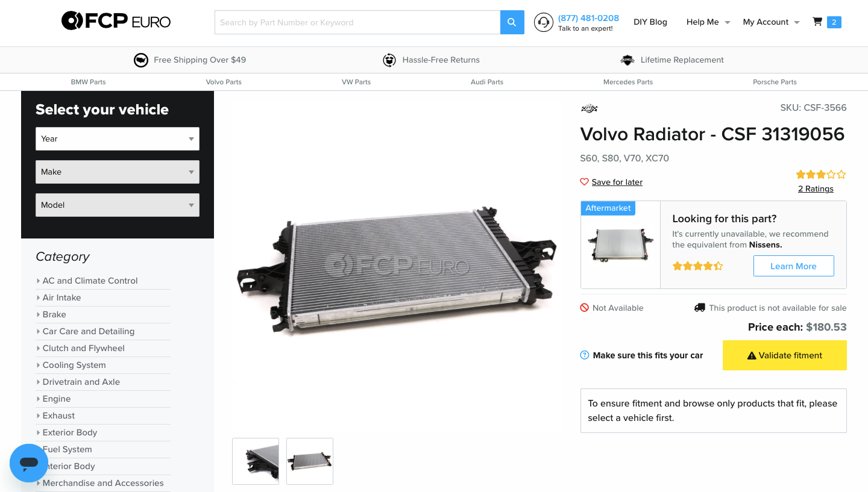The image size is (868, 492).
Task: Open the Help Me menu
Action: tap(708, 22)
